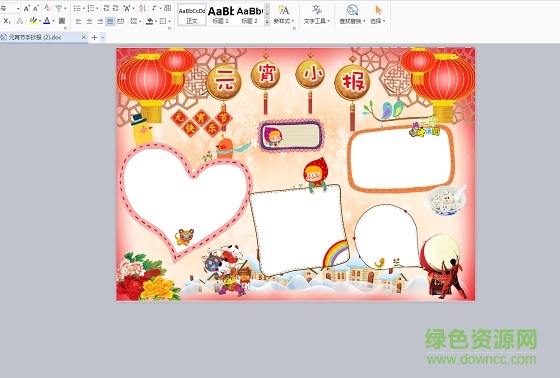Image resolution: width=560 pixels, height=378 pixels.
Task: Apply distributed alignment
Action: click(121, 21)
